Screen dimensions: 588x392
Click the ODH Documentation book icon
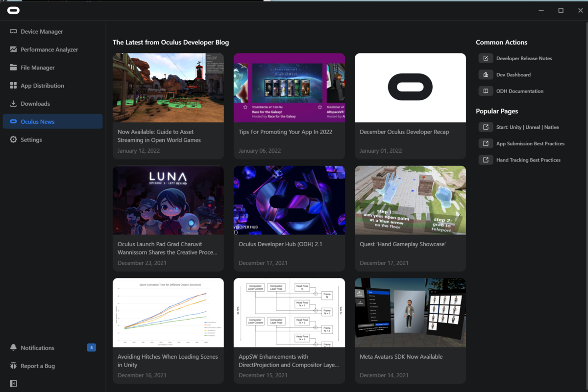486,91
